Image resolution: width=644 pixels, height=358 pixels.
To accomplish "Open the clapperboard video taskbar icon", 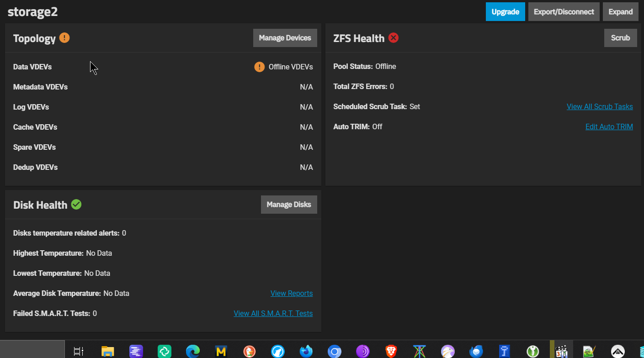I will pos(561,351).
